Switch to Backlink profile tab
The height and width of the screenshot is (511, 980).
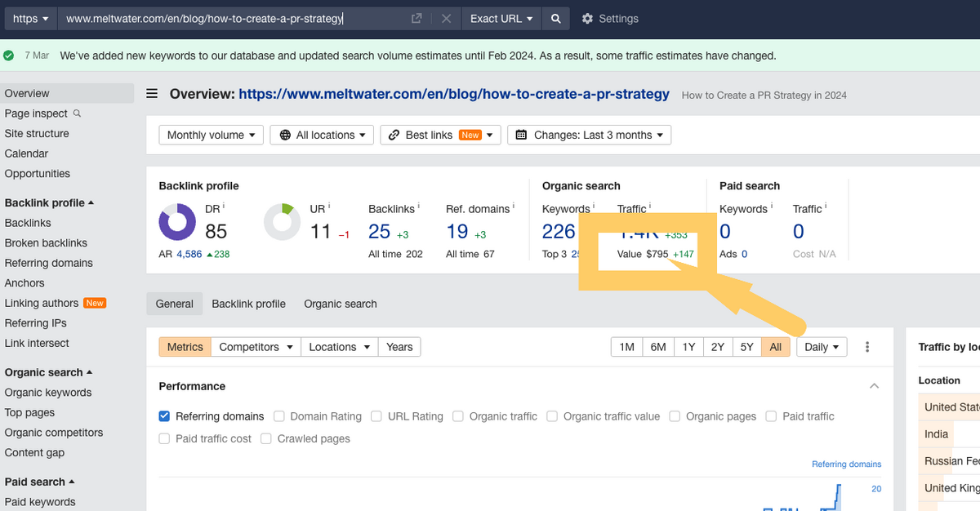(x=249, y=304)
